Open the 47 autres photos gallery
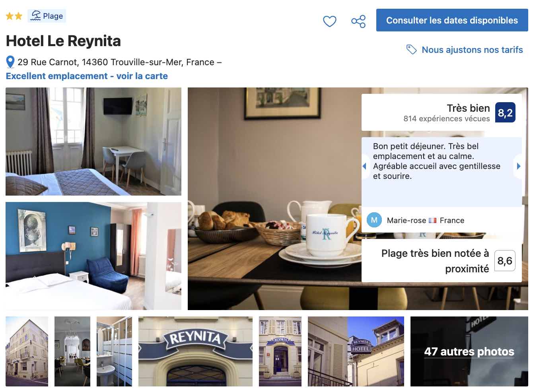 point(469,351)
